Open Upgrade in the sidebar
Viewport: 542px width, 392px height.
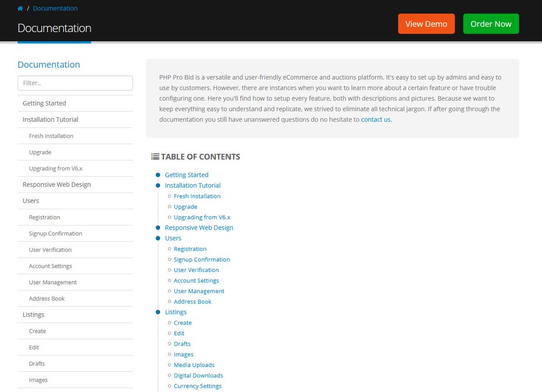point(75,152)
